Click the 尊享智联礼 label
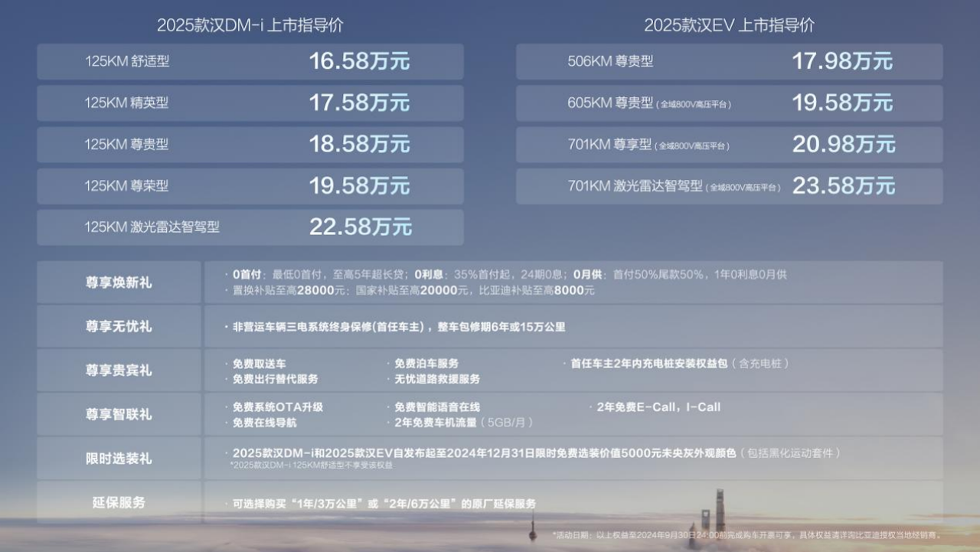Viewport: 980px width, 552px height. [x=119, y=414]
